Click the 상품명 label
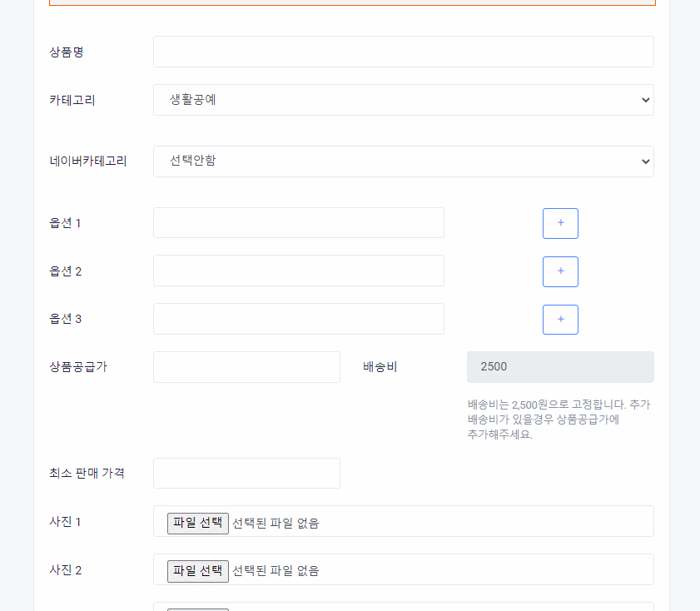700x611 pixels. (67, 52)
